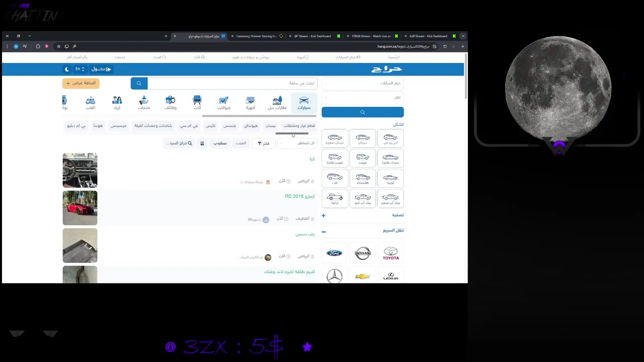Jump to Lexus brand logo
The height and width of the screenshot is (362, 644).
click(390, 276)
